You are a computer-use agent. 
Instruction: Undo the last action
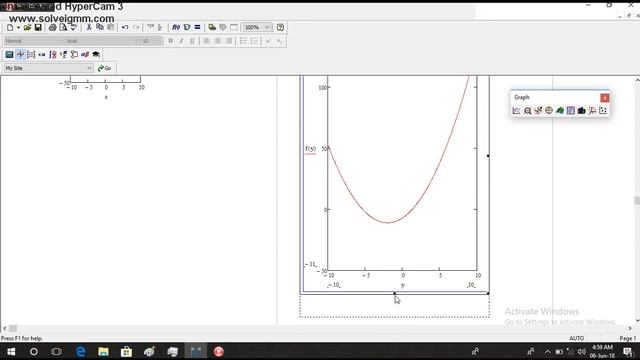pyautogui.click(x=125, y=27)
